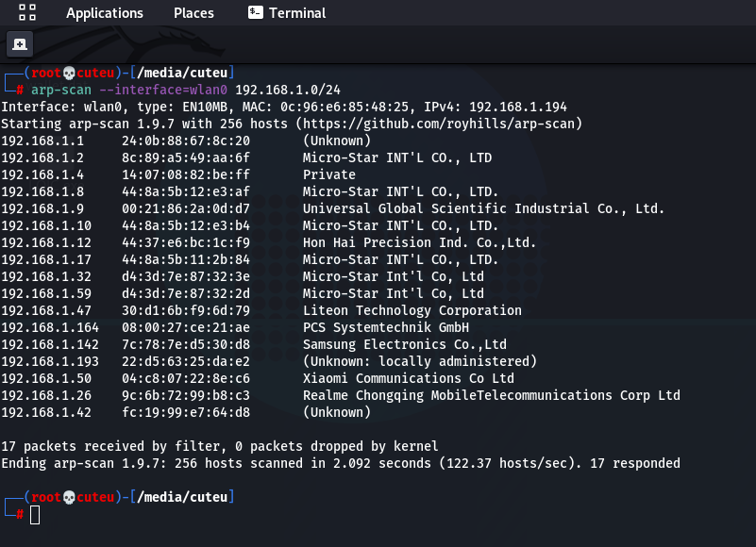756x547 pixels.
Task: Click the new terminal tab icon
Action: point(20,44)
